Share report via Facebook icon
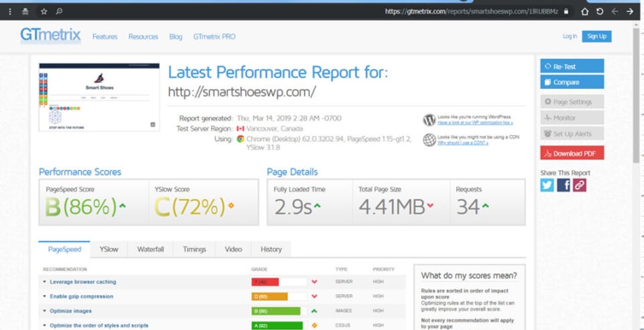644x330 pixels. click(564, 185)
